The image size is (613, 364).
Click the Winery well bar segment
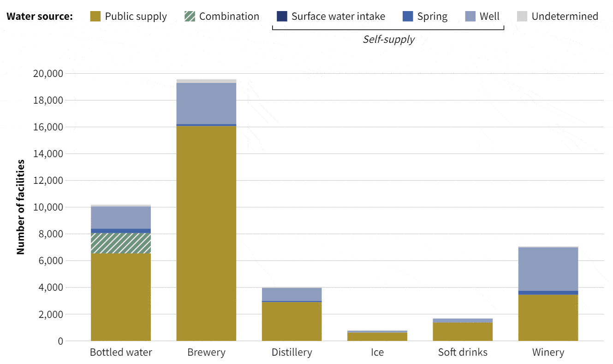pos(548,269)
